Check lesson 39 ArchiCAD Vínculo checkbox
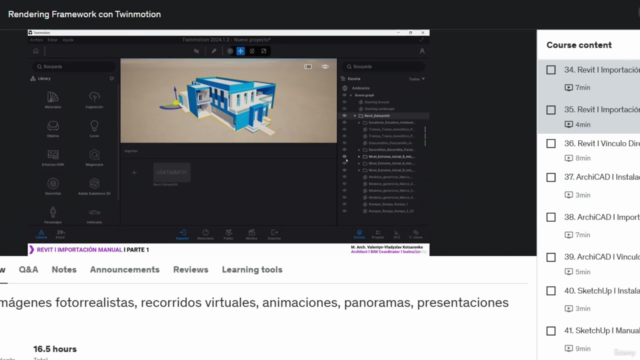 coord(551,257)
